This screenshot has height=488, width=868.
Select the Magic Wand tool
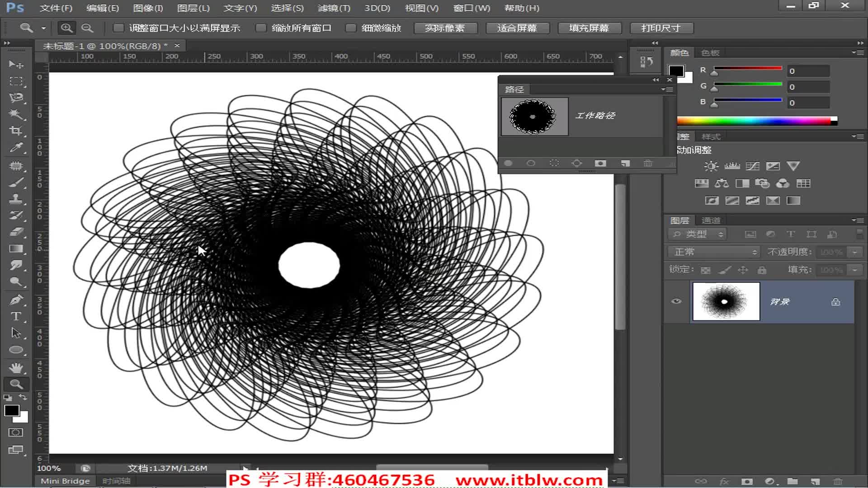pyautogui.click(x=16, y=114)
